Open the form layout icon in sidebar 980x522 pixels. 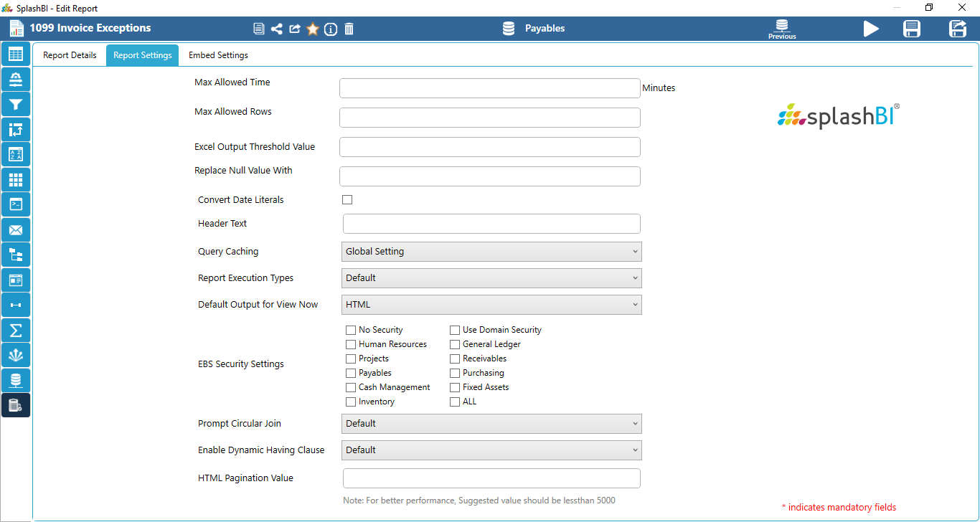(16, 280)
